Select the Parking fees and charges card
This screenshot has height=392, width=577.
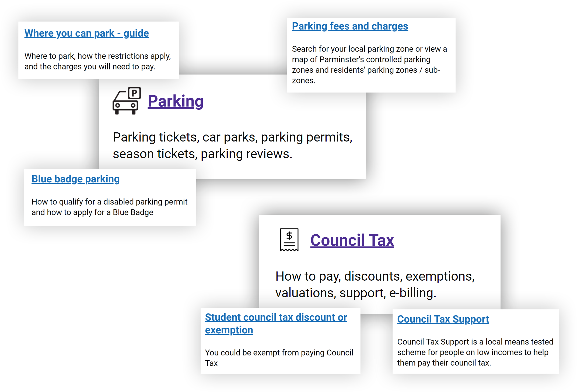coord(371,55)
